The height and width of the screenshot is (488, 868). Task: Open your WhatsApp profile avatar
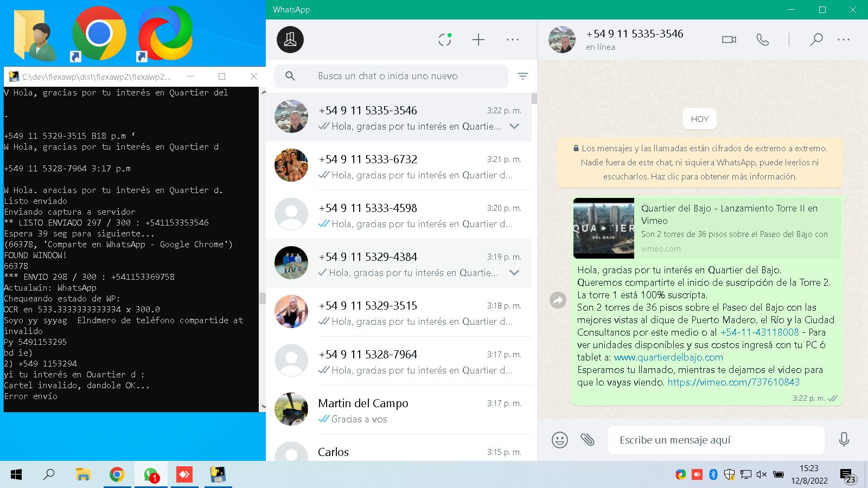tap(290, 40)
